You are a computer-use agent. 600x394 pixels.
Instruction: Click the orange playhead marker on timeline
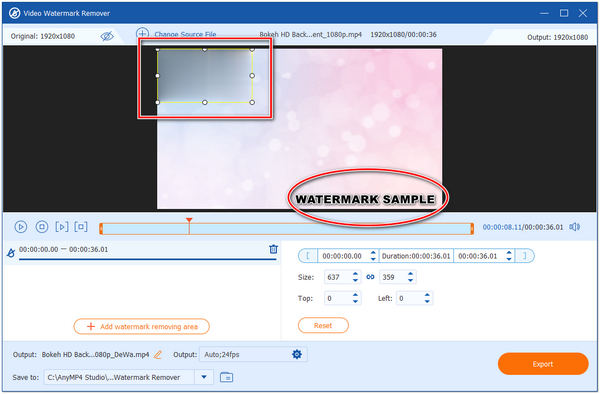(x=189, y=220)
